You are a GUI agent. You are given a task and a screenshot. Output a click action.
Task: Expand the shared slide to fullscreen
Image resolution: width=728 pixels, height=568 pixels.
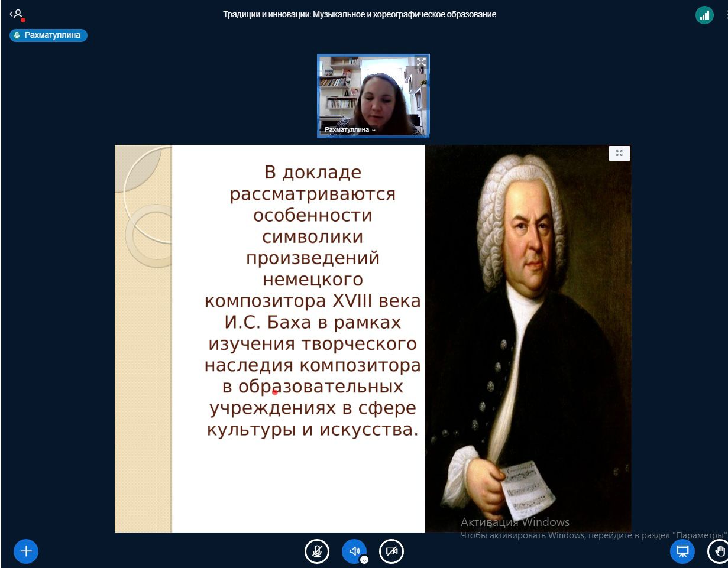(x=619, y=154)
